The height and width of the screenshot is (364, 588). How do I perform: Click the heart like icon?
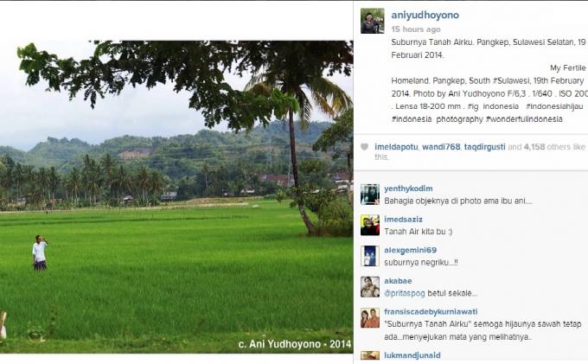click(x=364, y=147)
